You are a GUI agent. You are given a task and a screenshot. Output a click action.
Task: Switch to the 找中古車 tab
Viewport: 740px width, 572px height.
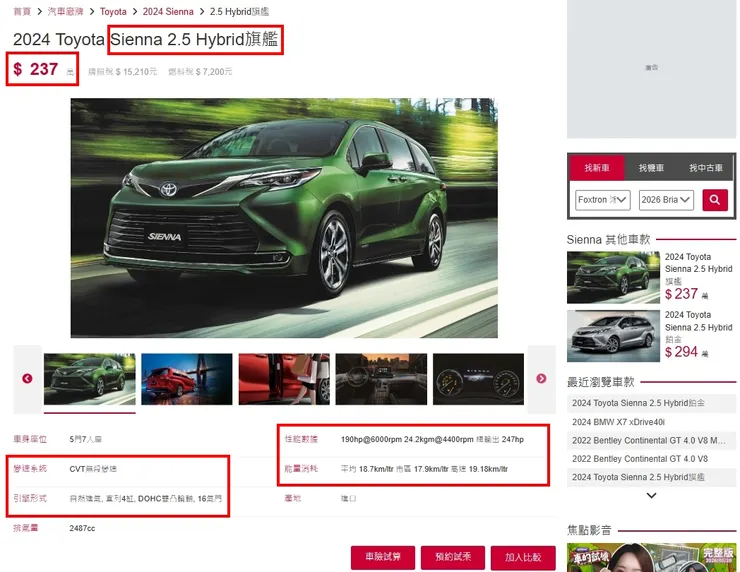[x=706, y=168]
